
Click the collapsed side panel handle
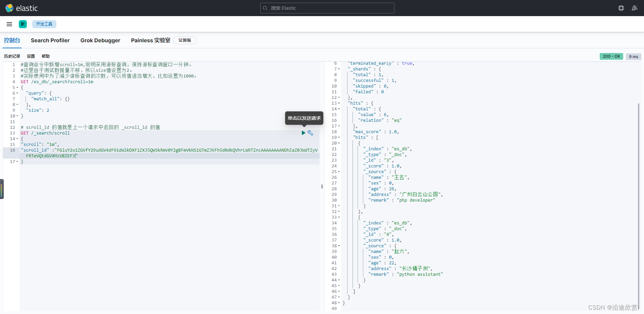pos(2,189)
